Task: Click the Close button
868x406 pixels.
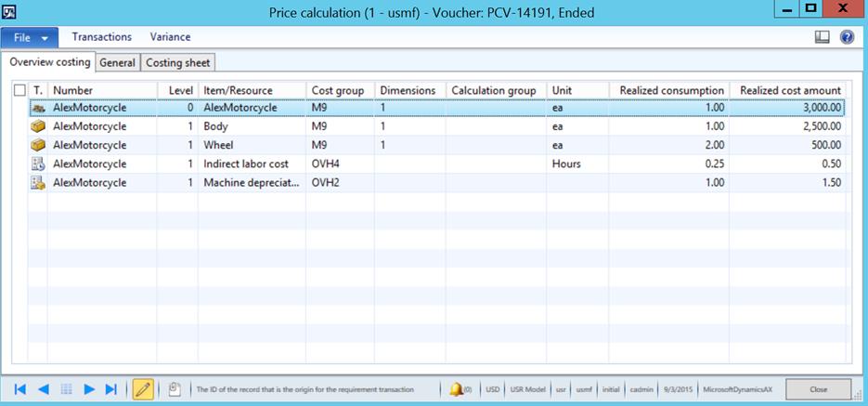Action: (818, 389)
